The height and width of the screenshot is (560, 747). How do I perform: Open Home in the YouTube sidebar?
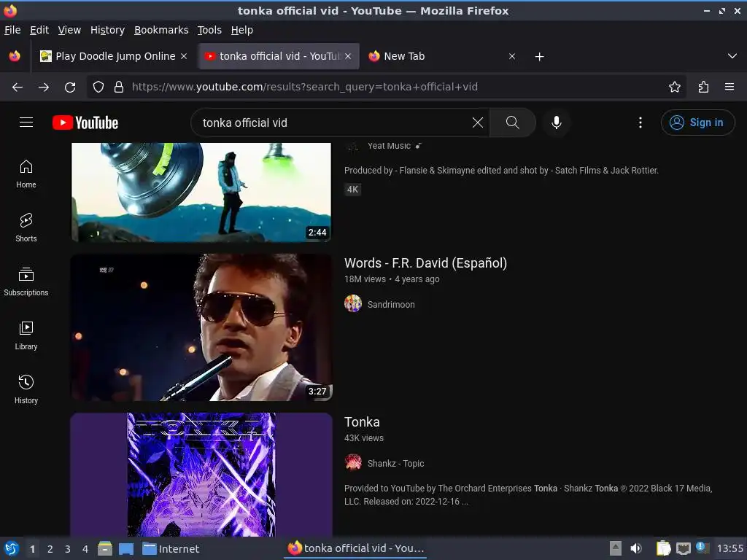[x=26, y=174]
